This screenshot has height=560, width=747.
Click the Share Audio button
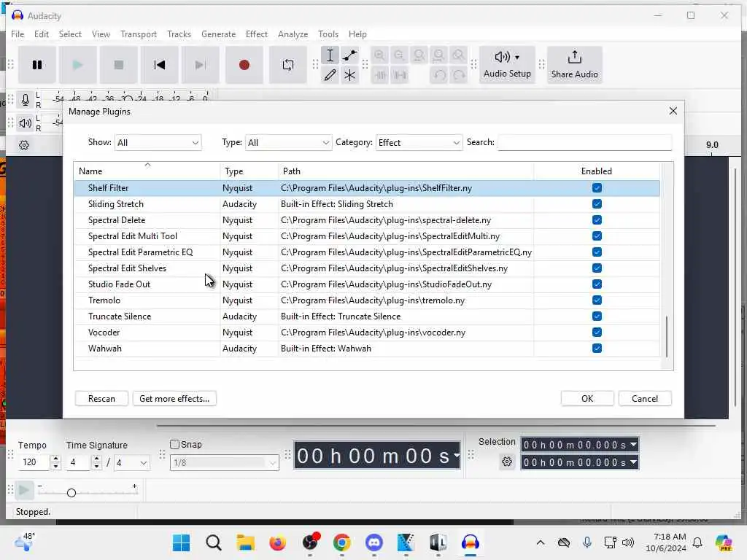pos(575,65)
